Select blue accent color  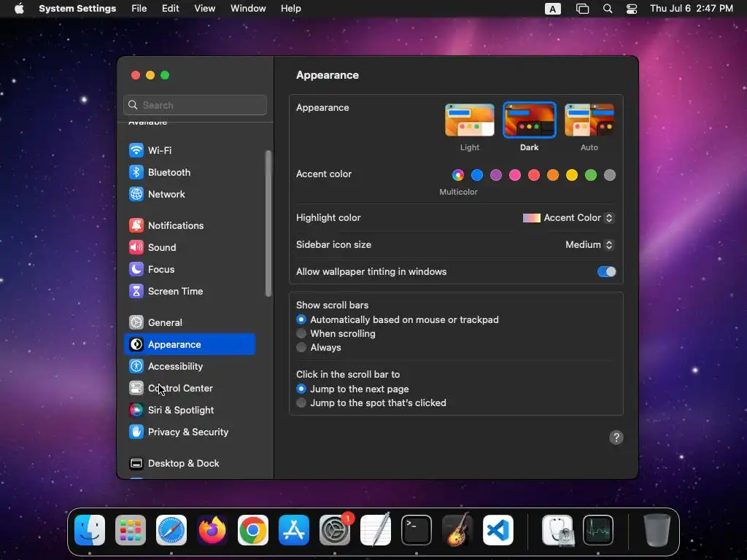477,175
